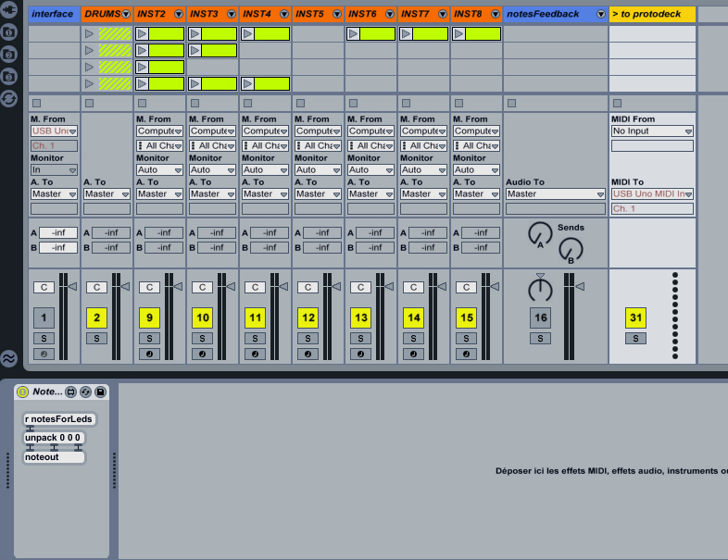Arm the INST2 track for recording
Viewport: 728px width, 560px height.
tap(150, 354)
